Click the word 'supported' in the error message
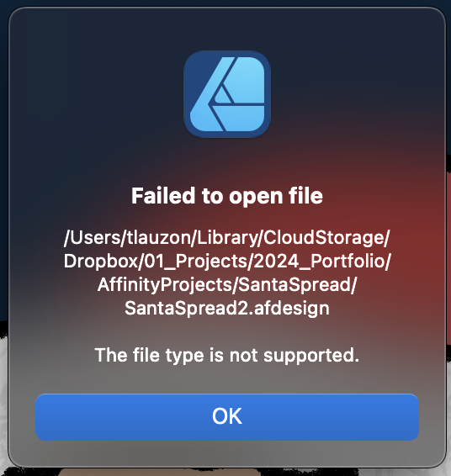The width and height of the screenshot is (451, 476). tap(309, 355)
